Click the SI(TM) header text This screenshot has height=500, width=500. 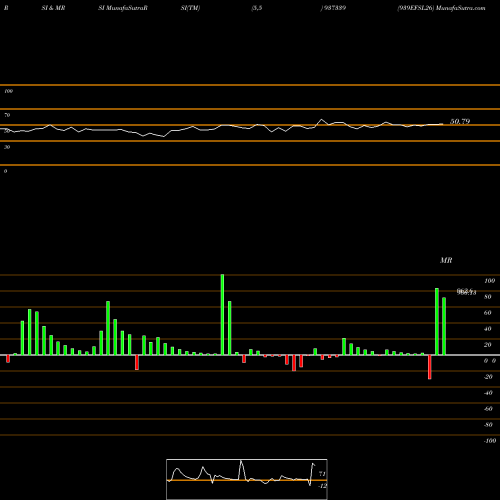(x=190, y=8)
